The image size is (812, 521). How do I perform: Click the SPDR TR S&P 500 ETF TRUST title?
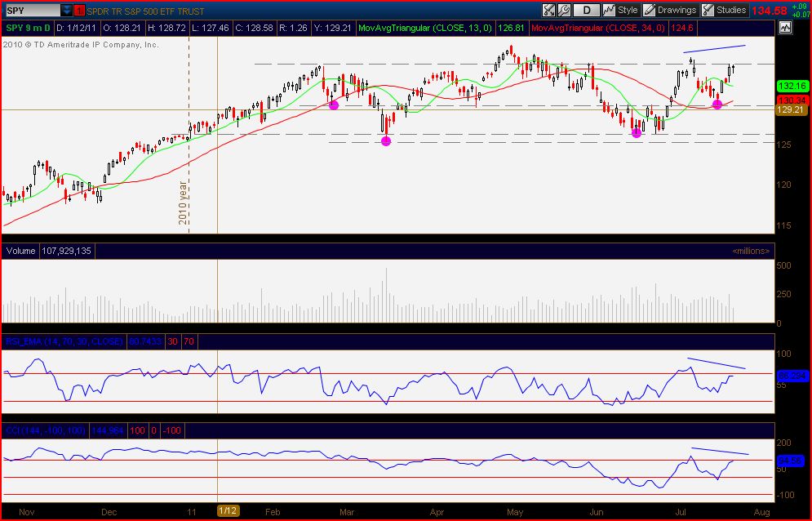[x=145, y=11]
